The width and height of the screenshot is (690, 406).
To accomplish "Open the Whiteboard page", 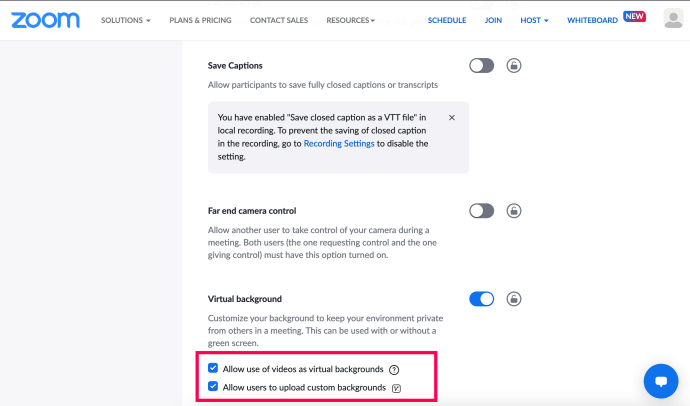I will coord(592,20).
